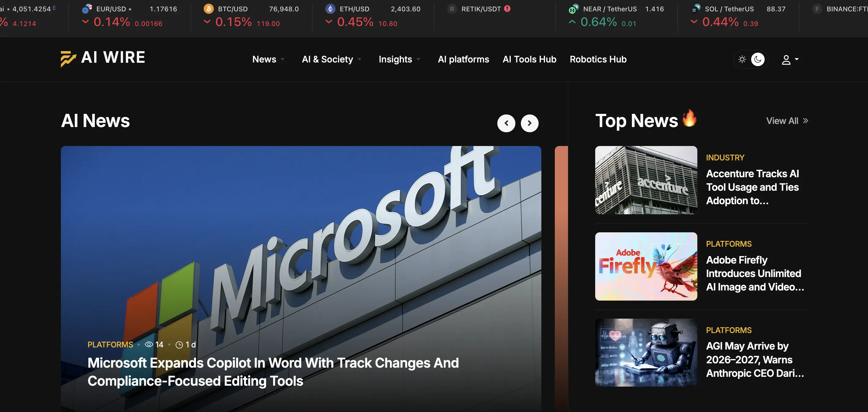This screenshot has width=868, height=412.
Task: Switch to light mode with the sun icon
Action: [x=742, y=59]
